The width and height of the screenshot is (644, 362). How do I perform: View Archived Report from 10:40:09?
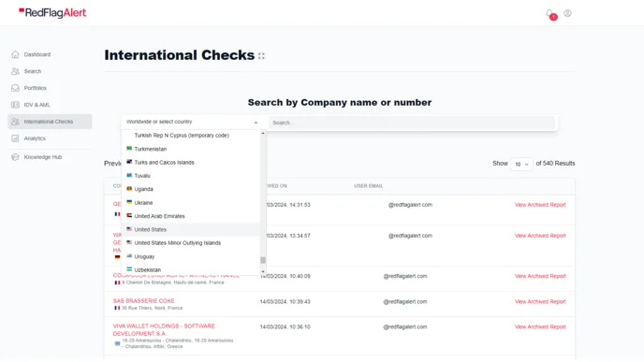pos(540,276)
